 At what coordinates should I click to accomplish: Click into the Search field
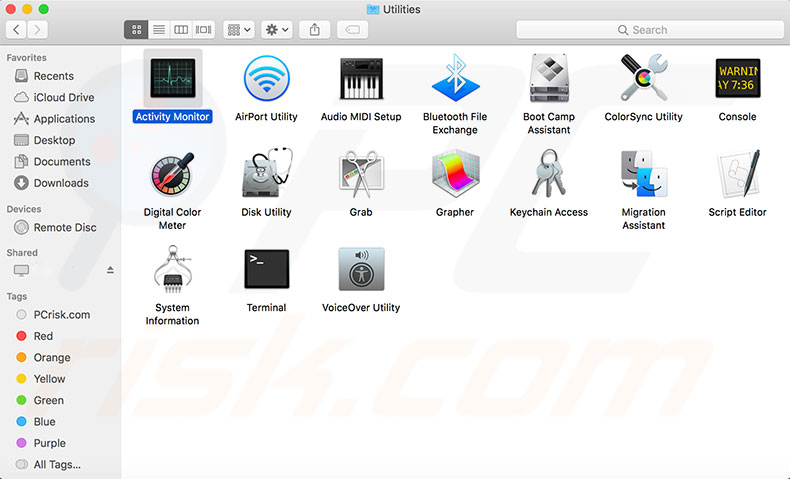pyautogui.click(x=650, y=30)
